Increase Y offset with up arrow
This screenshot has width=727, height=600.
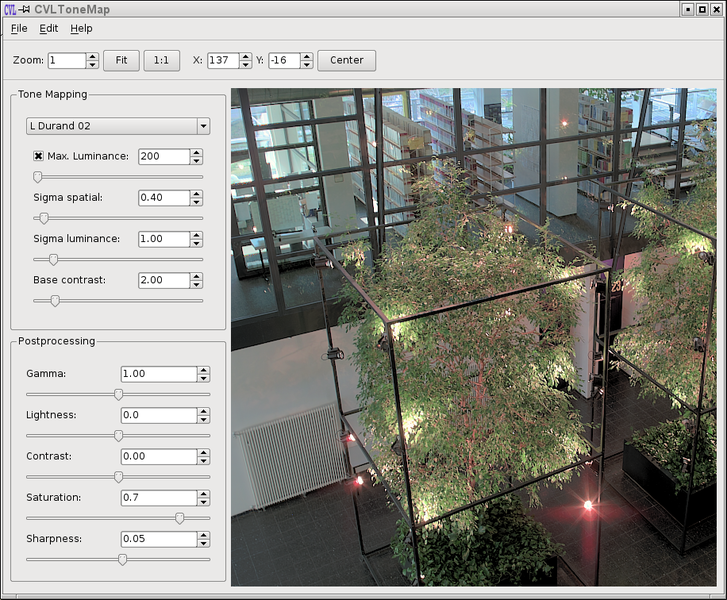(306, 57)
